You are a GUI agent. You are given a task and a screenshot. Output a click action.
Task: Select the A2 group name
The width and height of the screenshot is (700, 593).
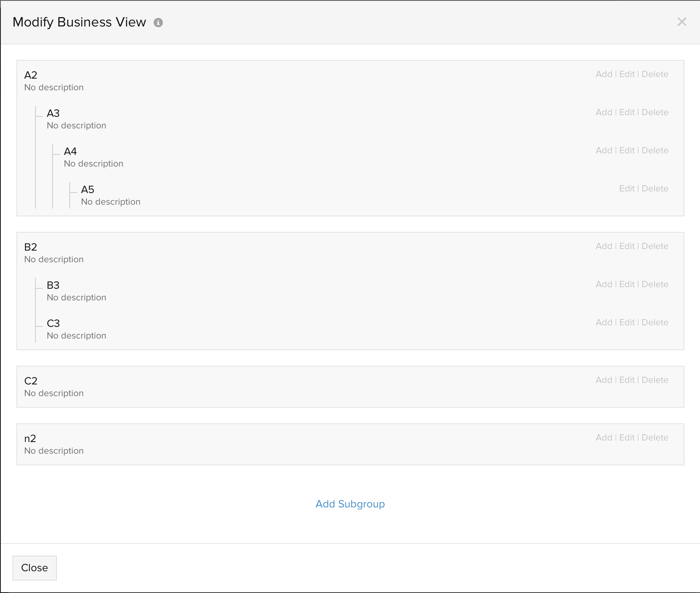click(x=31, y=75)
